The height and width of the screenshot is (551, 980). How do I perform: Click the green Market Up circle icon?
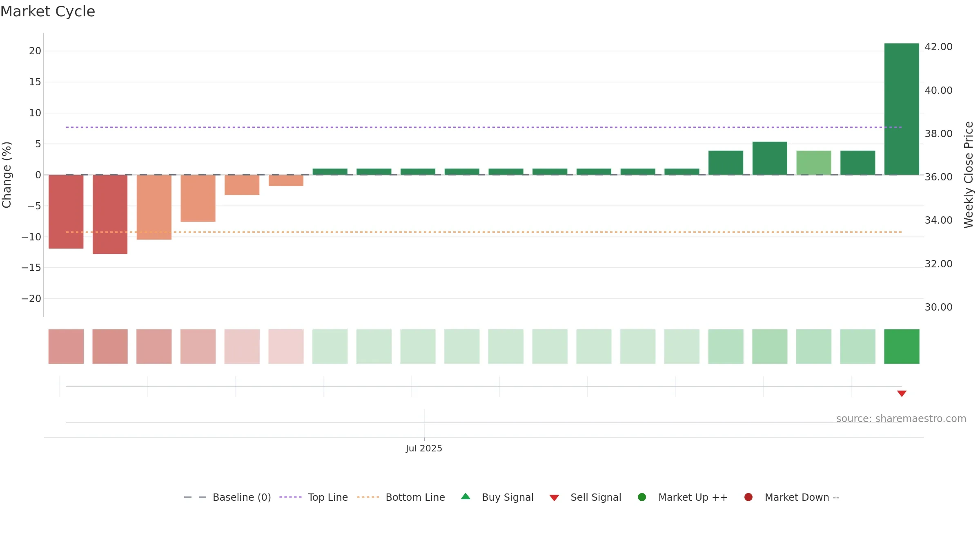tap(642, 497)
